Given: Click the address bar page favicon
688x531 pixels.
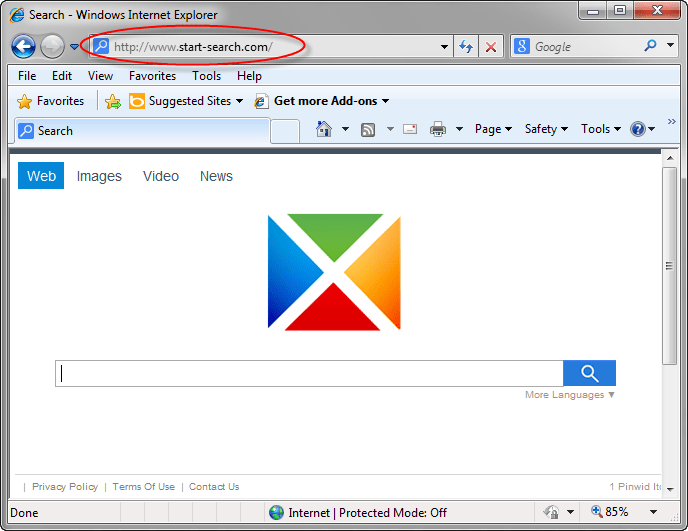Looking at the screenshot, I should (x=101, y=46).
